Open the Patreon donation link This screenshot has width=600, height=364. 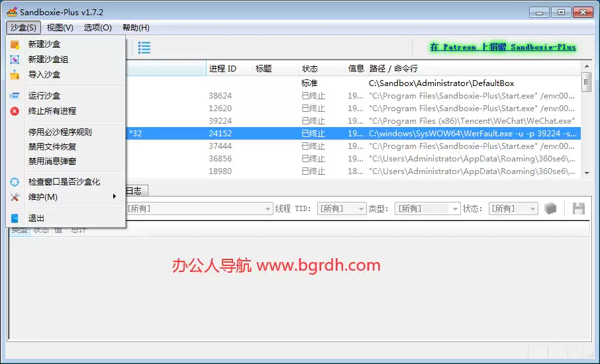point(503,48)
